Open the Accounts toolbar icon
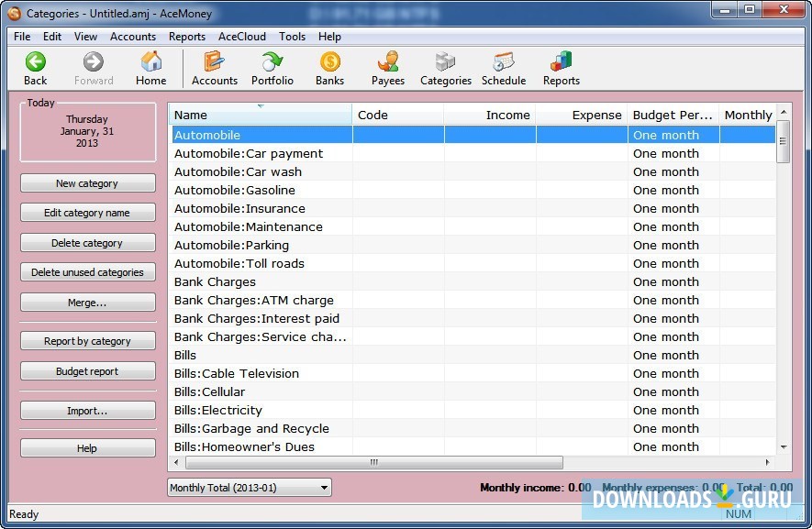The image size is (812, 529). click(215, 62)
